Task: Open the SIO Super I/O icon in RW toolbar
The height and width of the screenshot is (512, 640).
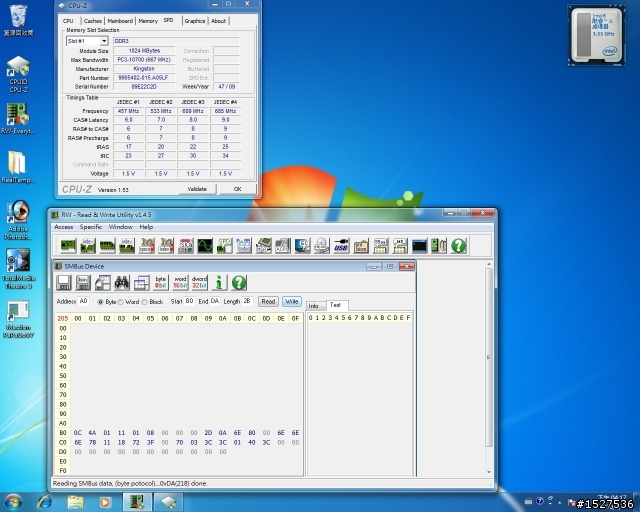Action: pos(185,246)
